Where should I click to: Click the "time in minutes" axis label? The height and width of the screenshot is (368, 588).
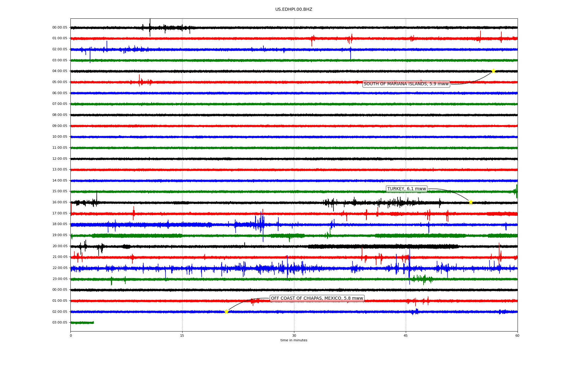[x=294, y=340]
